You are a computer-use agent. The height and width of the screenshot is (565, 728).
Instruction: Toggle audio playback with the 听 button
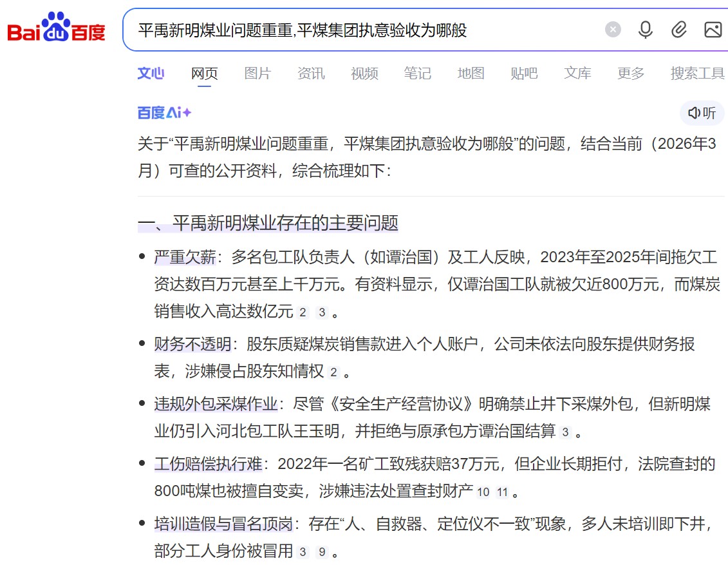pyautogui.click(x=703, y=113)
